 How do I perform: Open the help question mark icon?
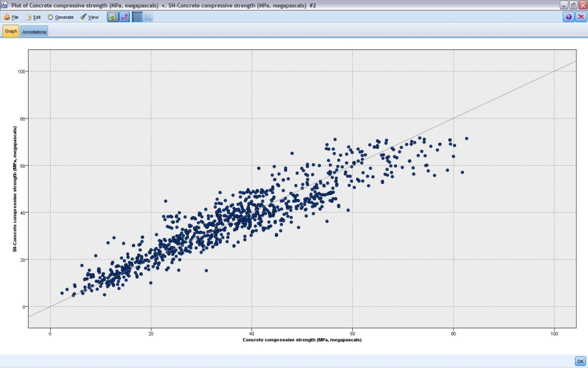(x=569, y=17)
